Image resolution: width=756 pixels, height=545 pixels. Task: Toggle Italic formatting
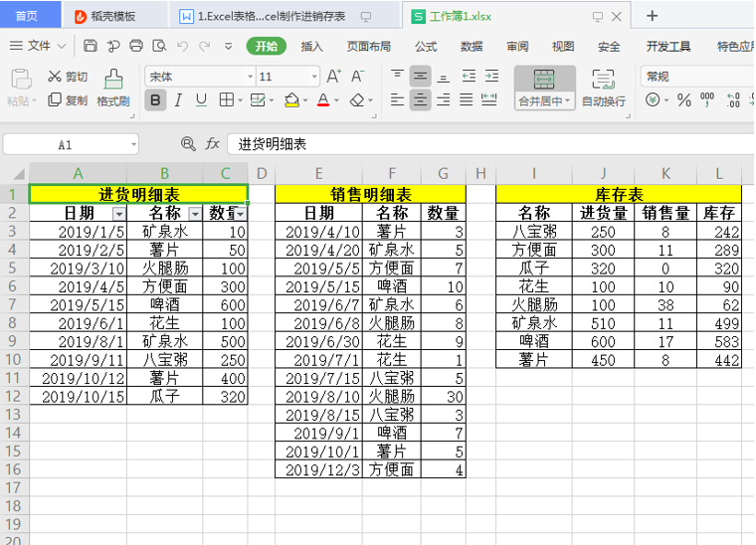[178, 100]
